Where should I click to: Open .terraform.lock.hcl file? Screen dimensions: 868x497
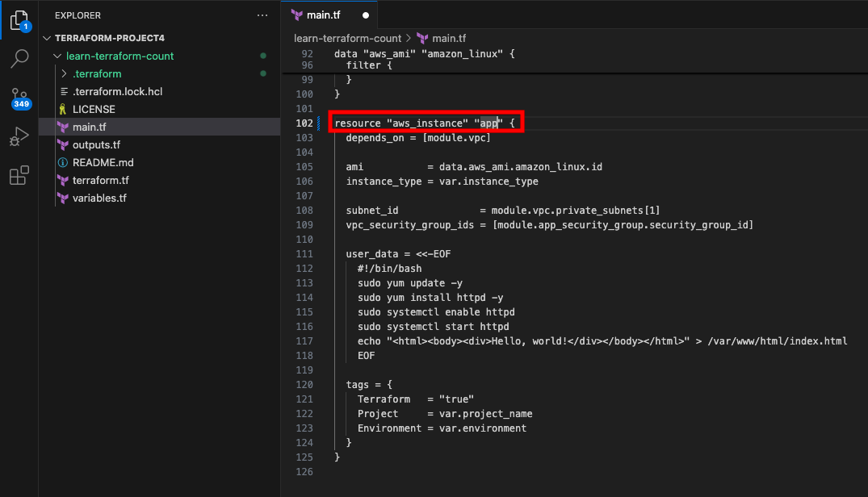coord(160,91)
